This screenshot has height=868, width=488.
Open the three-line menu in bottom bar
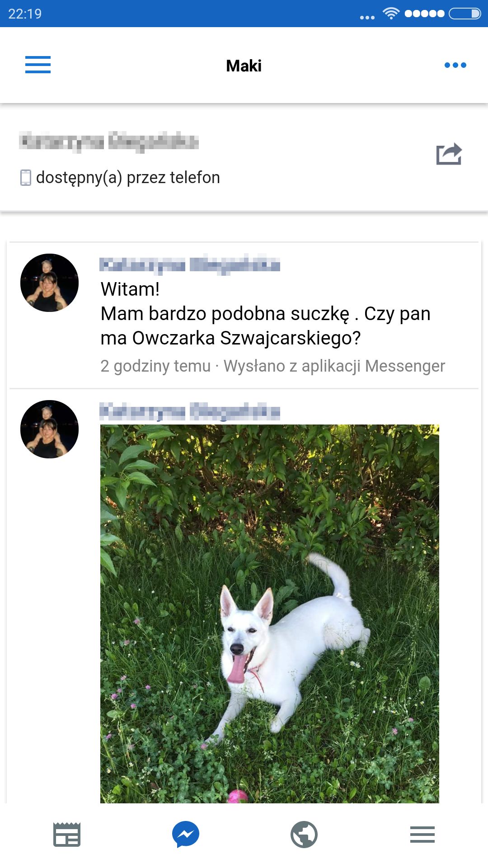(x=422, y=835)
